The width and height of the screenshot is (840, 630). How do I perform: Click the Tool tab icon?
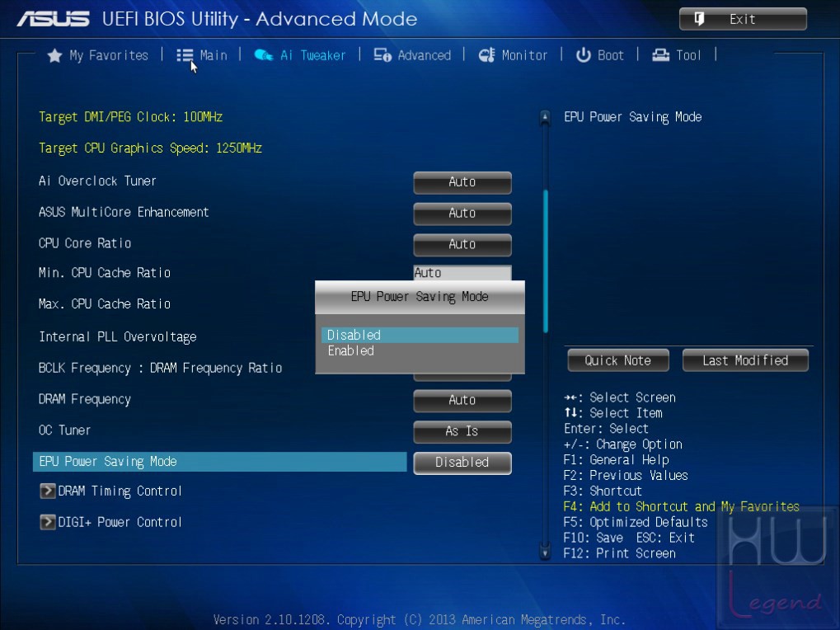pyautogui.click(x=660, y=55)
